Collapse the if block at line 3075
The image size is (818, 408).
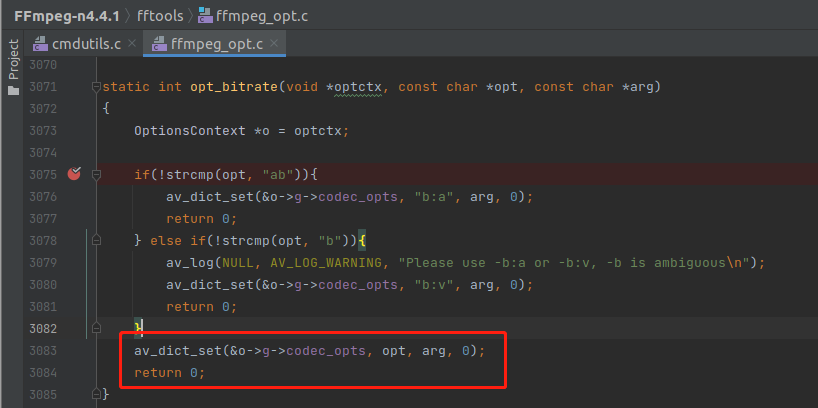pyautogui.click(x=96, y=175)
